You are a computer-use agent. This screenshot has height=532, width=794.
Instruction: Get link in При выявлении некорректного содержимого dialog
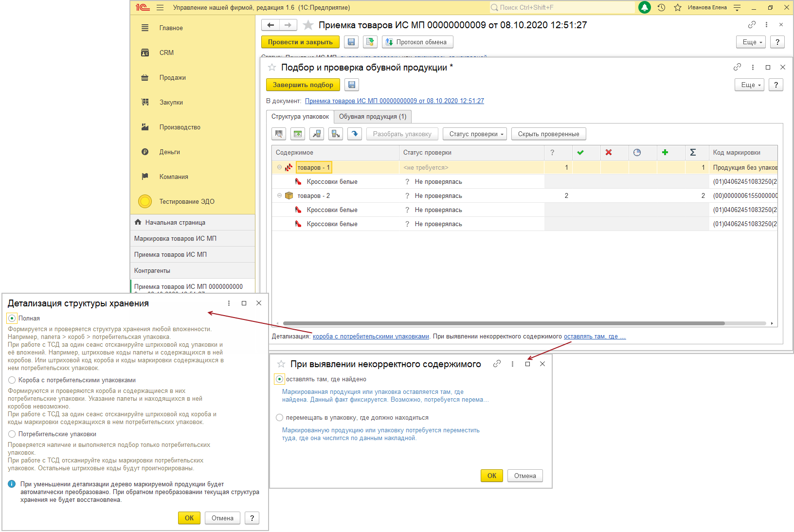tap(497, 364)
